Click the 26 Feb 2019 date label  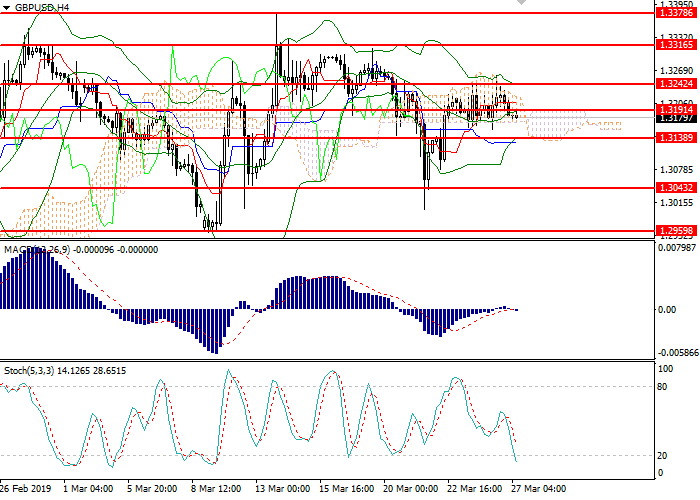25,489
